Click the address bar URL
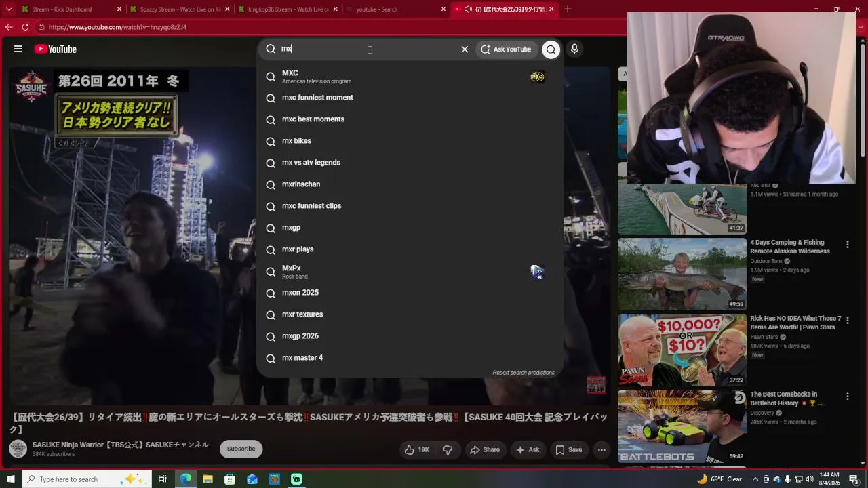The height and width of the screenshot is (488, 868). point(117,27)
